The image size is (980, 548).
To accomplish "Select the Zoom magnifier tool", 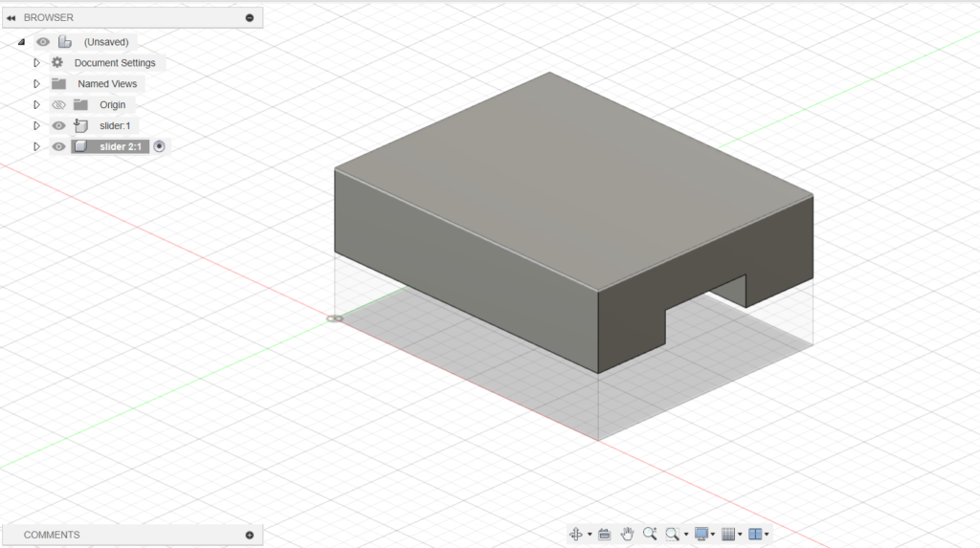I will click(x=650, y=534).
